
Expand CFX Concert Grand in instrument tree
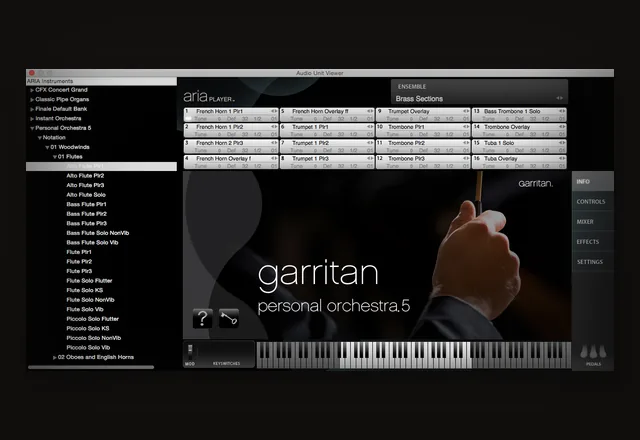point(32,90)
